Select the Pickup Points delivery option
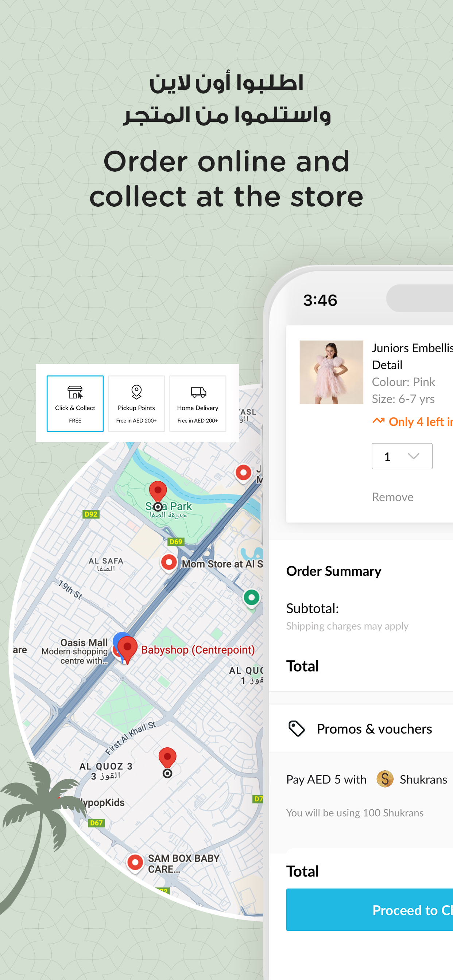This screenshot has width=453, height=980. click(136, 403)
